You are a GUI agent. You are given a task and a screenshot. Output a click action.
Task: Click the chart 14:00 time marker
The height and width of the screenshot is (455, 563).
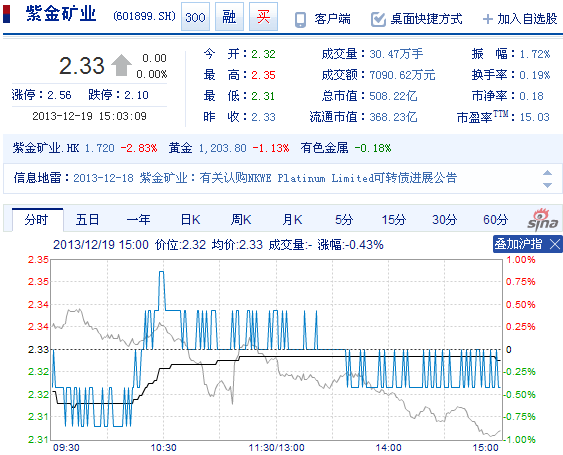click(x=388, y=447)
